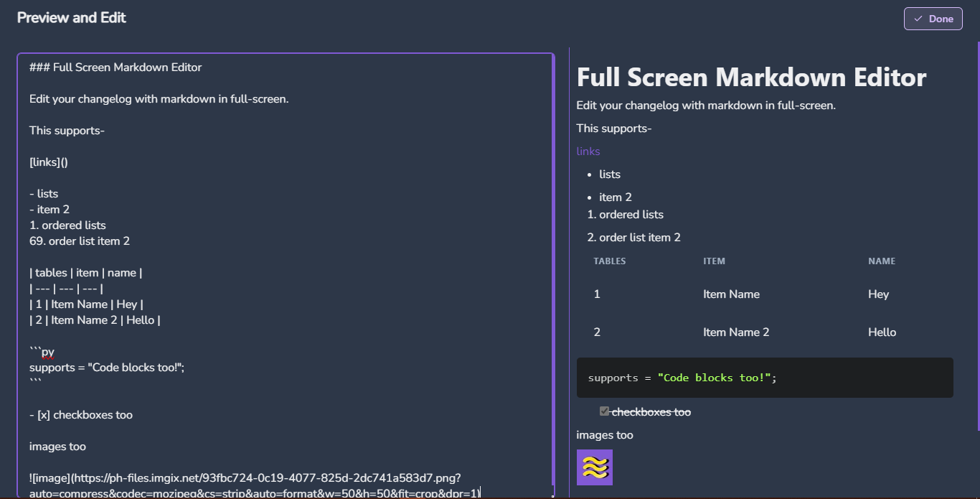Click the 'Full Screen Markdown Editor' preview heading

(751, 77)
